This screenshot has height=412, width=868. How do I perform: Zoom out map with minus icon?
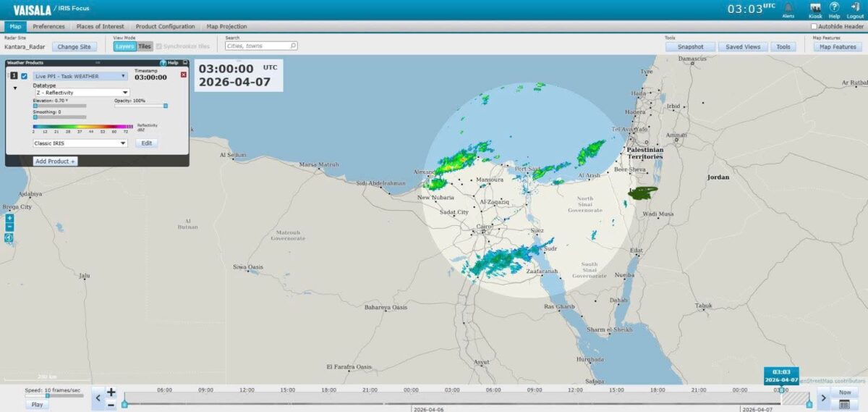pyautogui.click(x=9, y=227)
